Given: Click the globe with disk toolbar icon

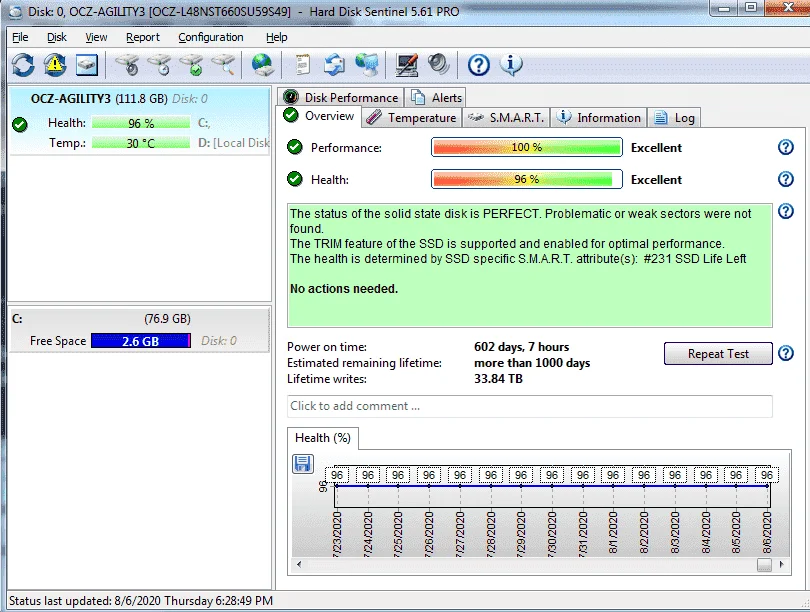Looking at the screenshot, I should (263, 65).
